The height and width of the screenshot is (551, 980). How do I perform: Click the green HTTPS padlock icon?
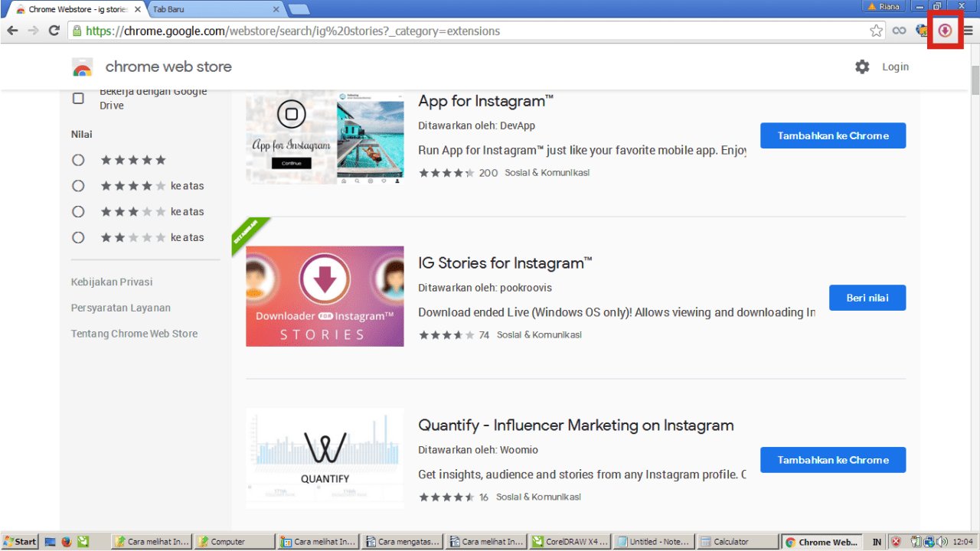77,31
